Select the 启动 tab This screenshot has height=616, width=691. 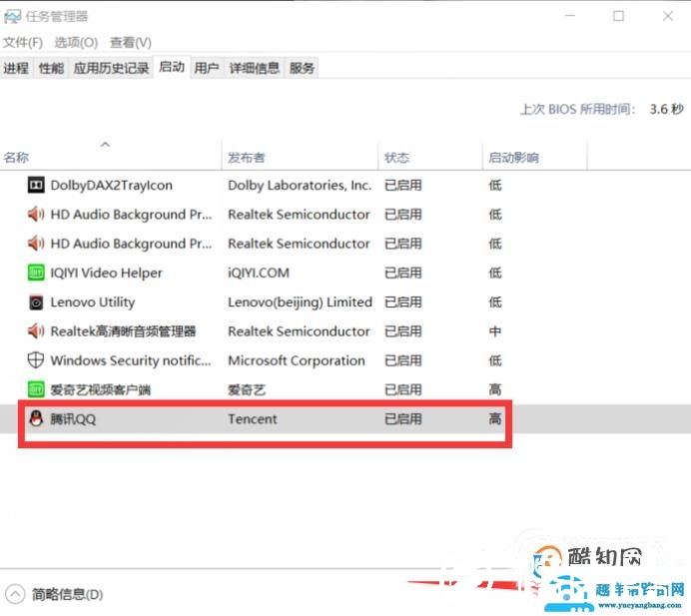(172, 67)
